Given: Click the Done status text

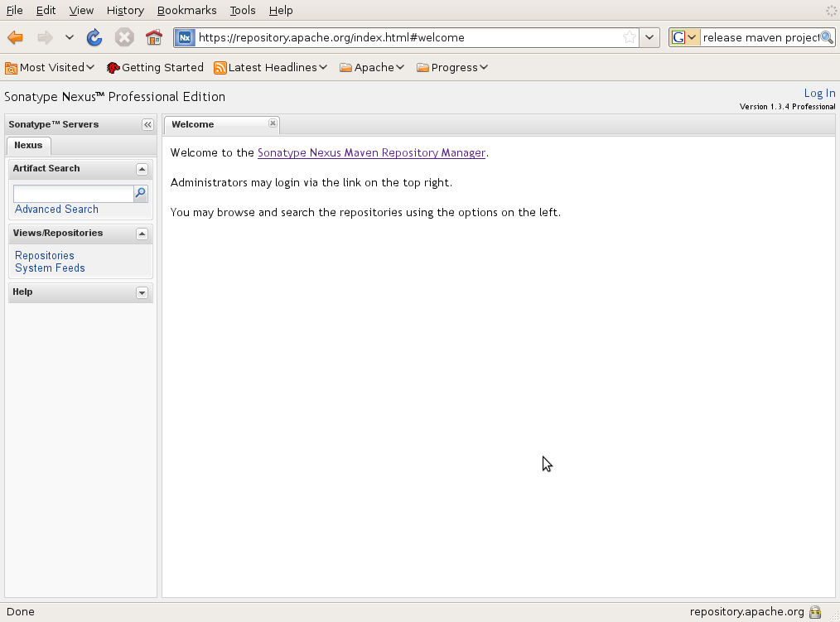Looking at the screenshot, I should tap(21, 612).
